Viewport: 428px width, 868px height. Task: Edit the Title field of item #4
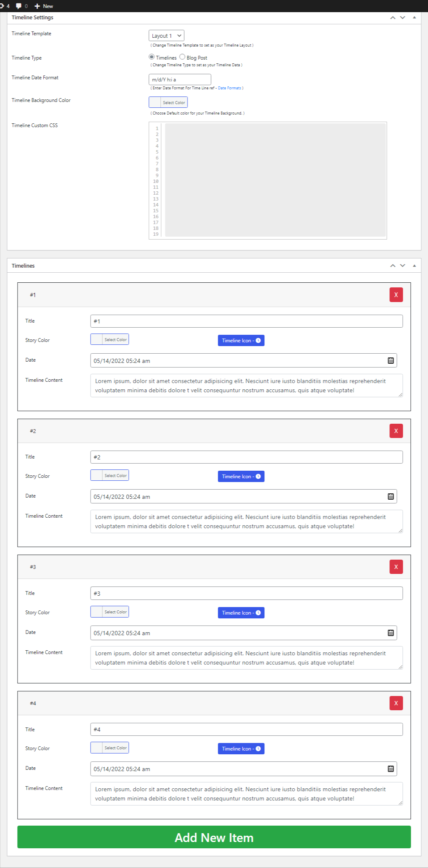[246, 729]
